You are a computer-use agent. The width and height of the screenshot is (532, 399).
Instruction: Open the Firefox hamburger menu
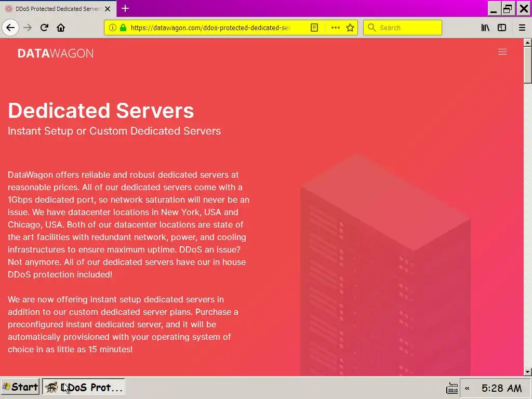(x=522, y=28)
